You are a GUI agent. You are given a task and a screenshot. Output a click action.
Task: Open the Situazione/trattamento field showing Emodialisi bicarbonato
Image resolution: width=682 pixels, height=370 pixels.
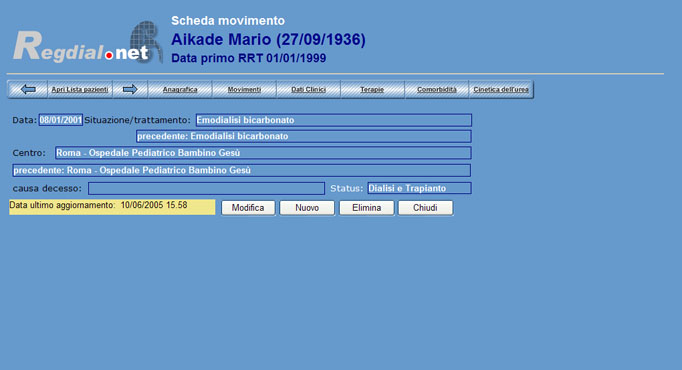point(334,120)
